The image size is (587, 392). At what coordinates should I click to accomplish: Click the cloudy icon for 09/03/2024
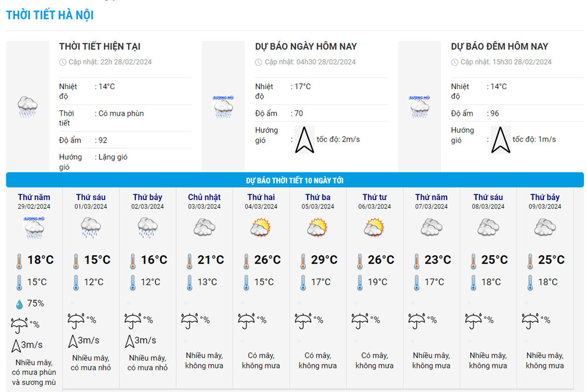[x=545, y=227]
